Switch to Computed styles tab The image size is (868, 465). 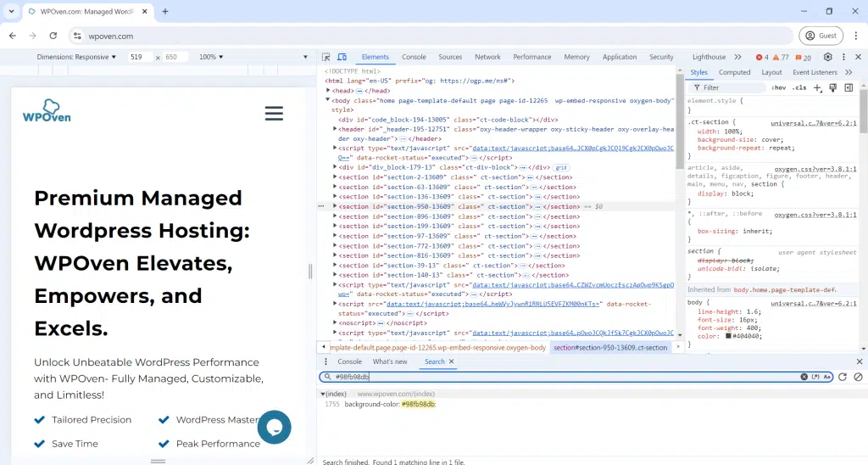735,72
